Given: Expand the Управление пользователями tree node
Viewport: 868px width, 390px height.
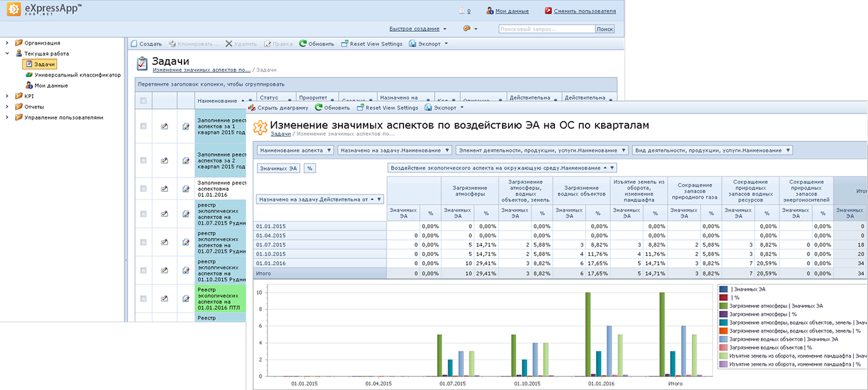Looking at the screenshot, I should (x=7, y=117).
